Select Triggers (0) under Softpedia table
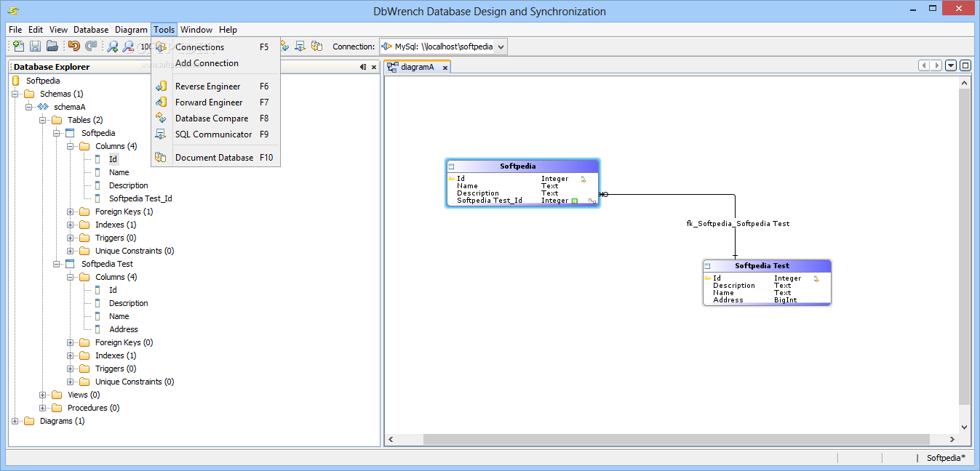980x471 pixels. pyautogui.click(x=116, y=238)
